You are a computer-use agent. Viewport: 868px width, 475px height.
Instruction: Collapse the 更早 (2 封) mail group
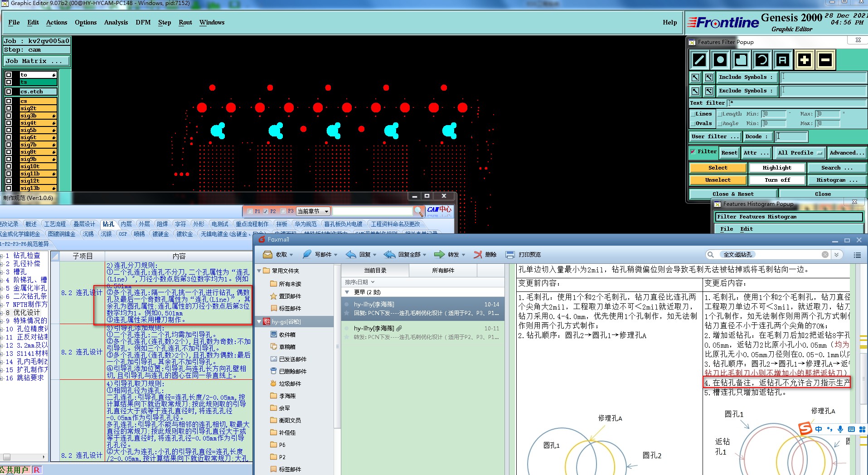point(347,292)
